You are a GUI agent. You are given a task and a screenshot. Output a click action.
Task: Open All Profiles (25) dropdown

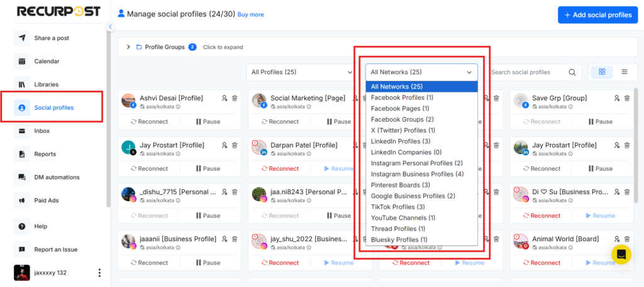coord(301,72)
